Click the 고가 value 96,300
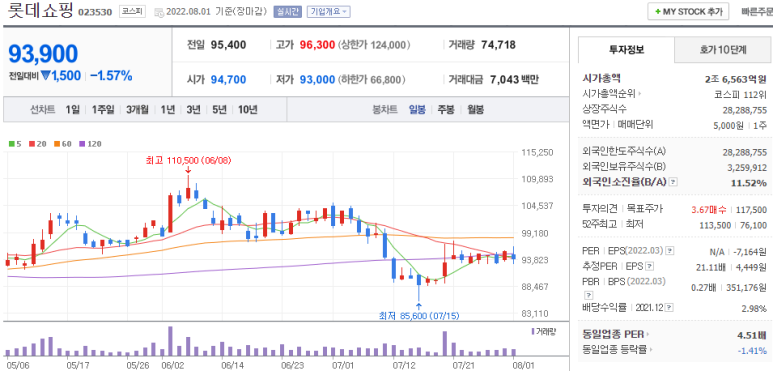773x371 pixels. tap(317, 45)
